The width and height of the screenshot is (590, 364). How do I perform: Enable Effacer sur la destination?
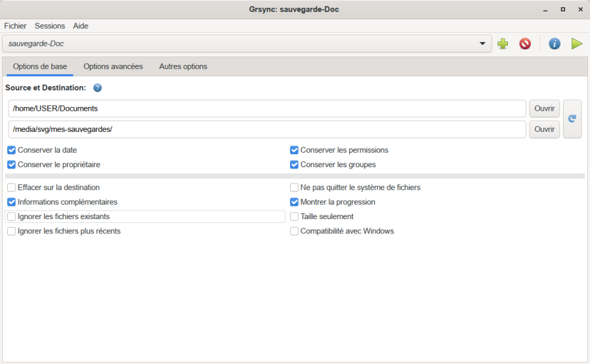(12, 188)
